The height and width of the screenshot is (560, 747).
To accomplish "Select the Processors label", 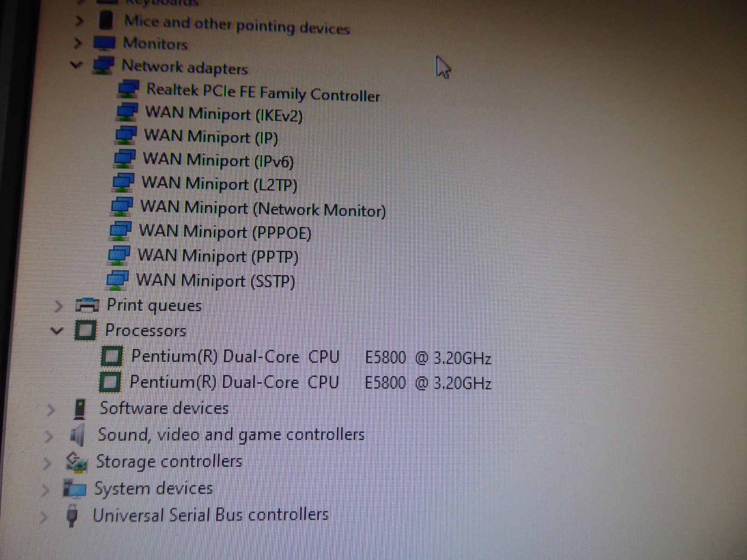I will [146, 330].
